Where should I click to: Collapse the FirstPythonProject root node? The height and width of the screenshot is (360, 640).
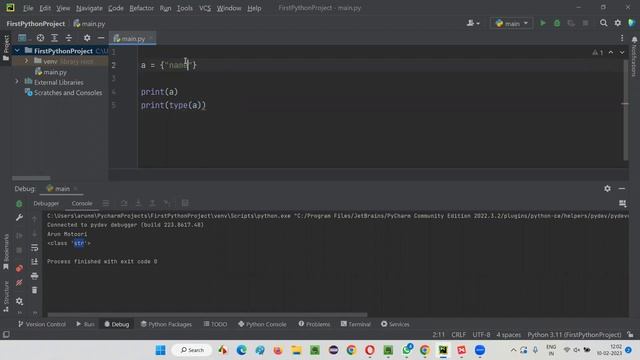17,51
